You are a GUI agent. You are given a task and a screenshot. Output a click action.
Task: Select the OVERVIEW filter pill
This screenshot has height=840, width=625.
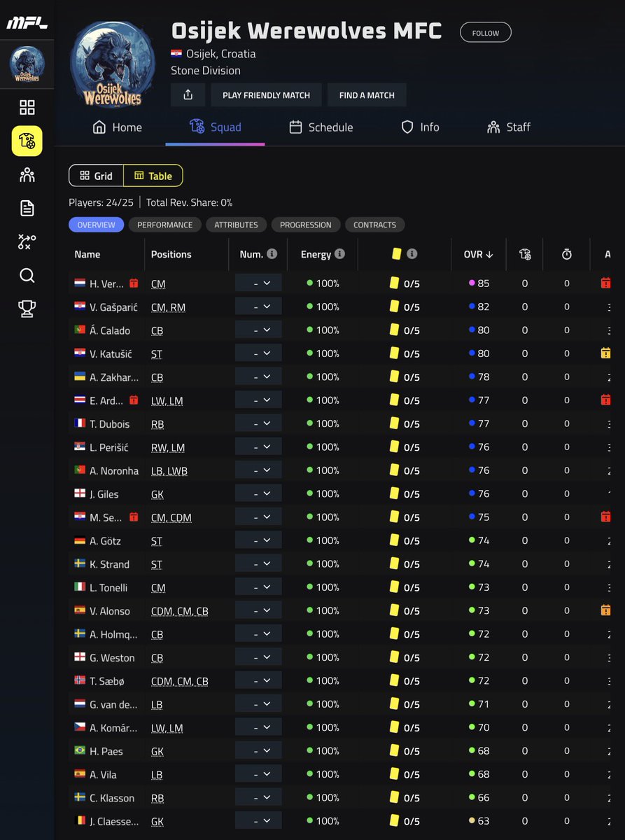point(97,225)
